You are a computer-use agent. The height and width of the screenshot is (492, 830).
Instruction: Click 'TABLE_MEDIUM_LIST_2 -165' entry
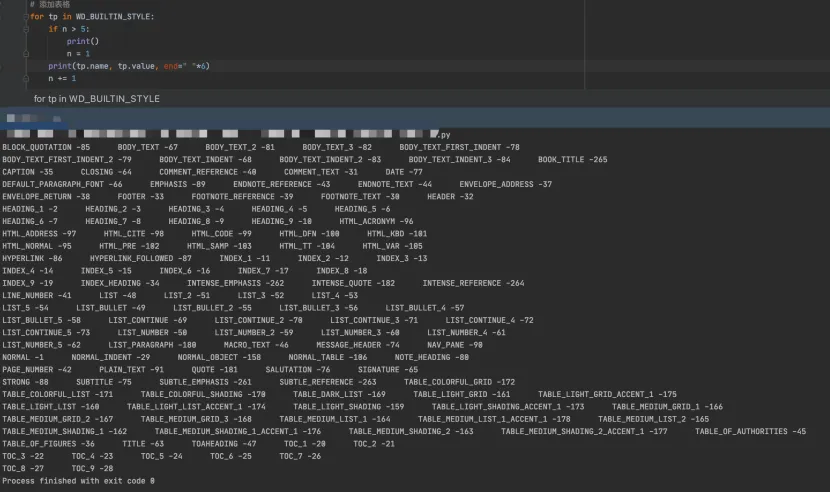point(654,419)
